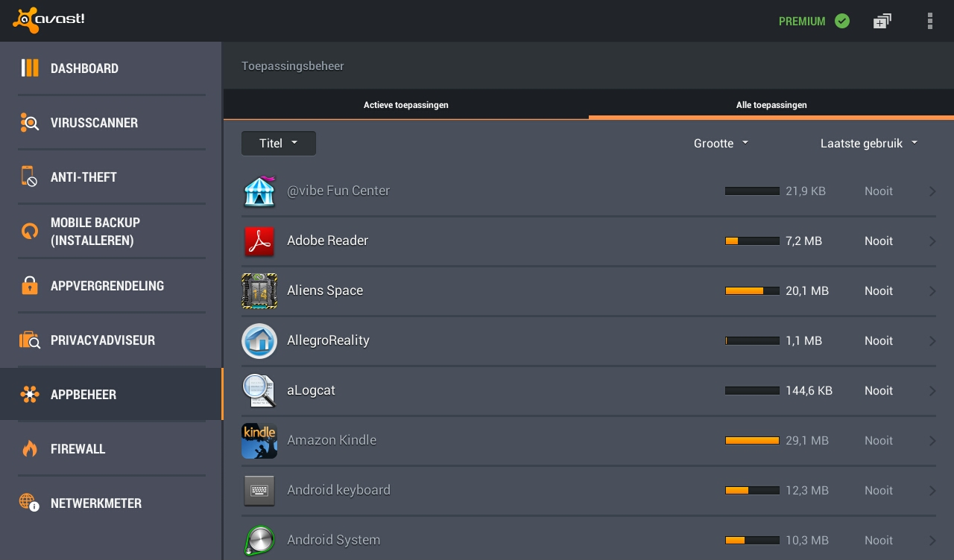The height and width of the screenshot is (560, 954).
Task: Open the multi-window add icon
Action: 882,21
